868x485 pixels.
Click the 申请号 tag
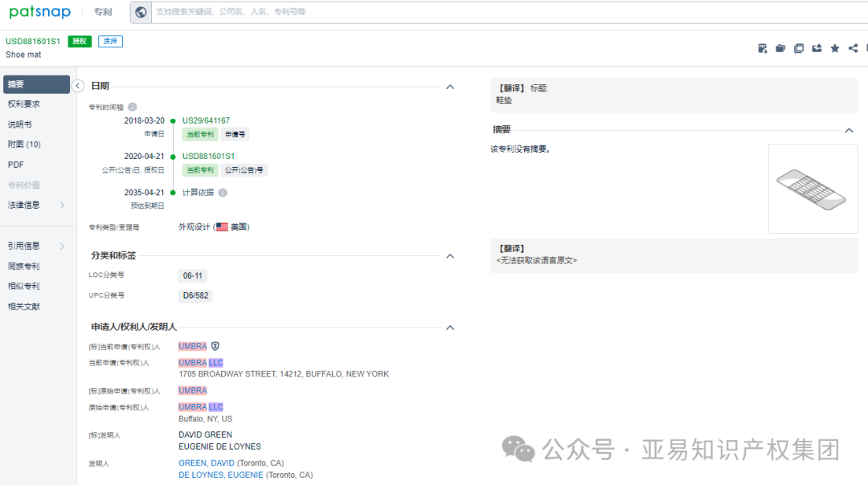click(235, 134)
